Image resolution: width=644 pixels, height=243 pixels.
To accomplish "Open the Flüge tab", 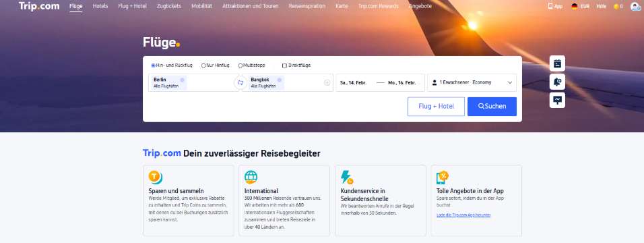I will point(76,6).
